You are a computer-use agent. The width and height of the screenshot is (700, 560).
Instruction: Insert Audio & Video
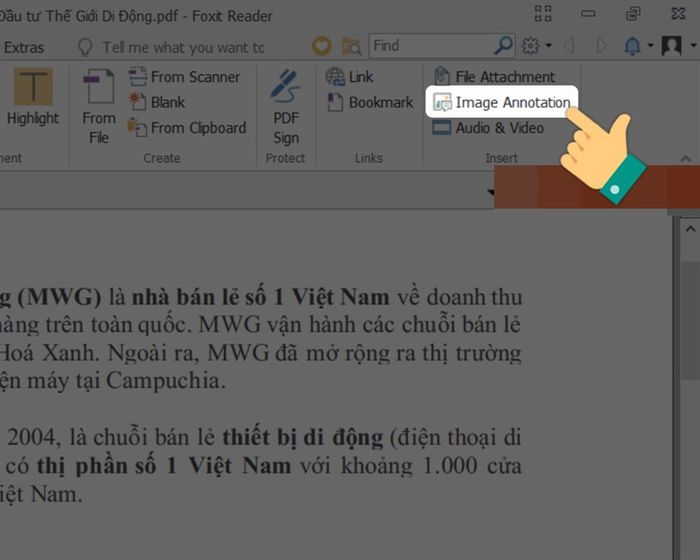click(x=488, y=128)
